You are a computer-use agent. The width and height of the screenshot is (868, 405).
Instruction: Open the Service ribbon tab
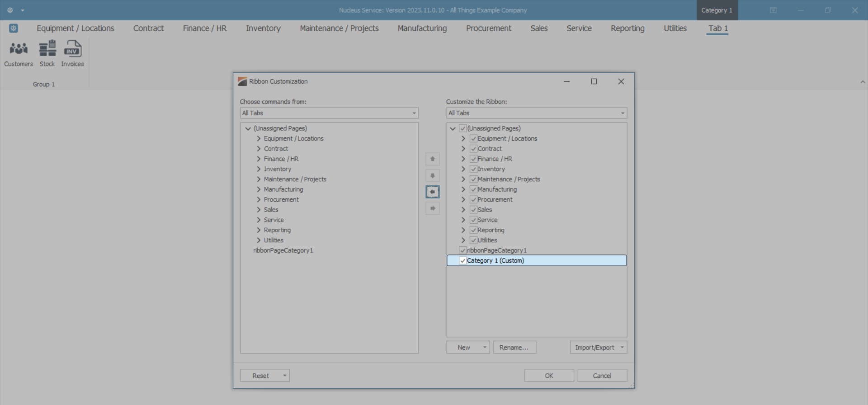[x=579, y=28]
